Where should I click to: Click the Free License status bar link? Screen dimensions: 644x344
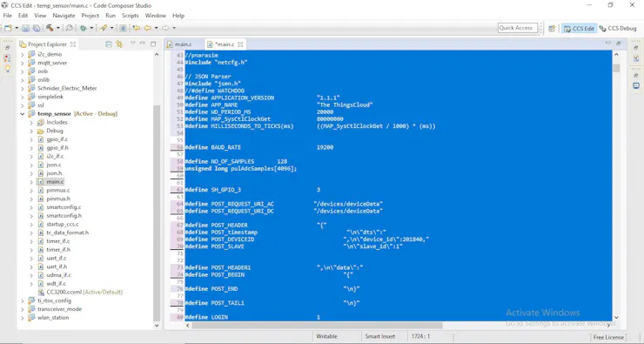(x=608, y=337)
